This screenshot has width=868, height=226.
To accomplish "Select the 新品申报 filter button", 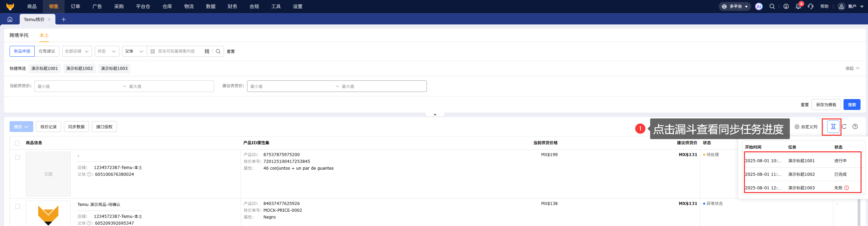I will tap(22, 51).
